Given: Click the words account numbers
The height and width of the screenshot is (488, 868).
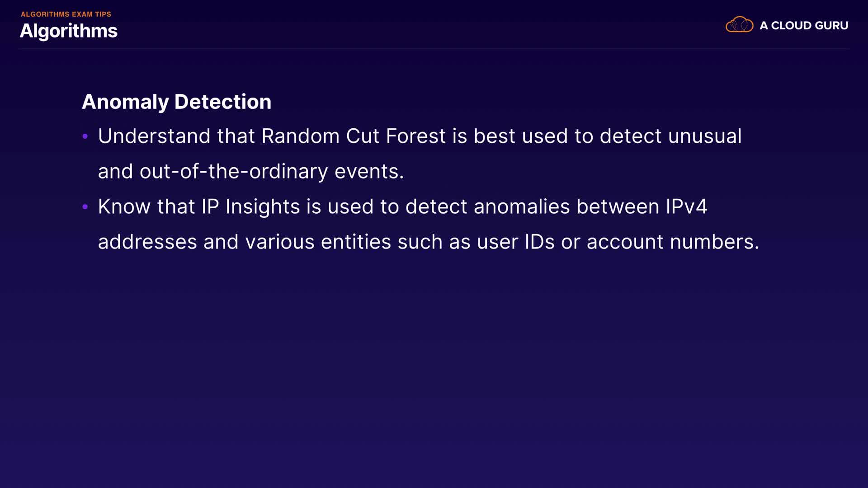Looking at the screenshot, I should click(672, 242).
